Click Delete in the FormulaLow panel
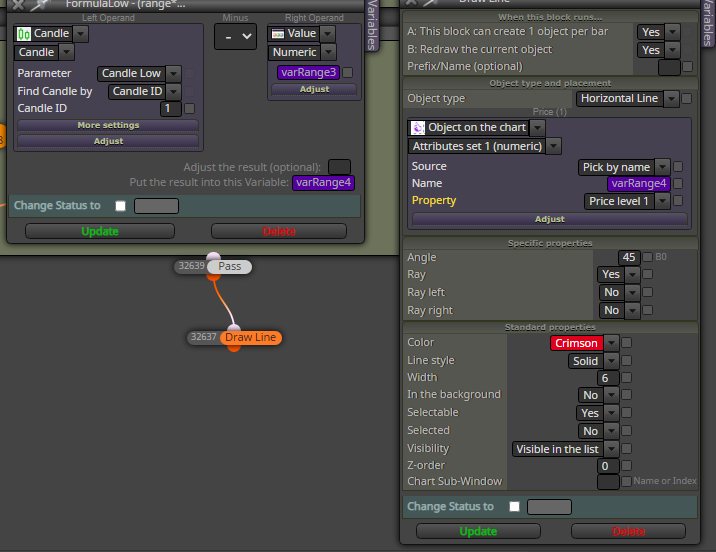Screen dimensions: 716x552 279,231
